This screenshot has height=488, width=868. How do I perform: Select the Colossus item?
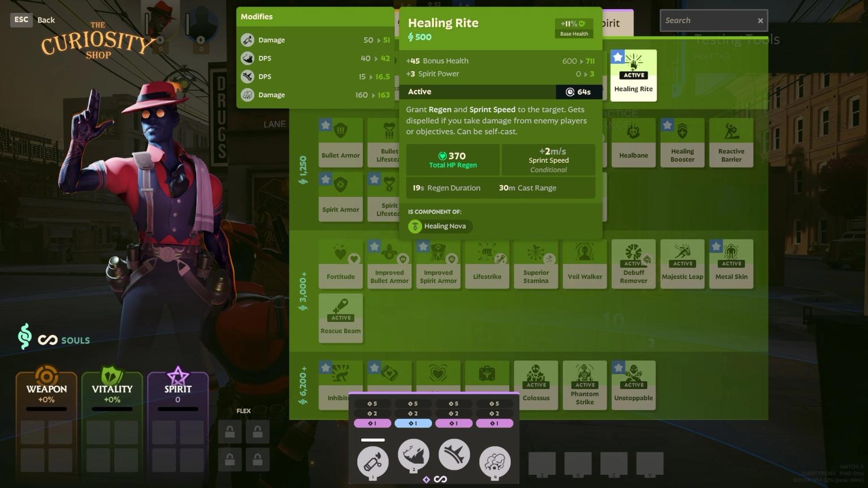click(536, 385)
